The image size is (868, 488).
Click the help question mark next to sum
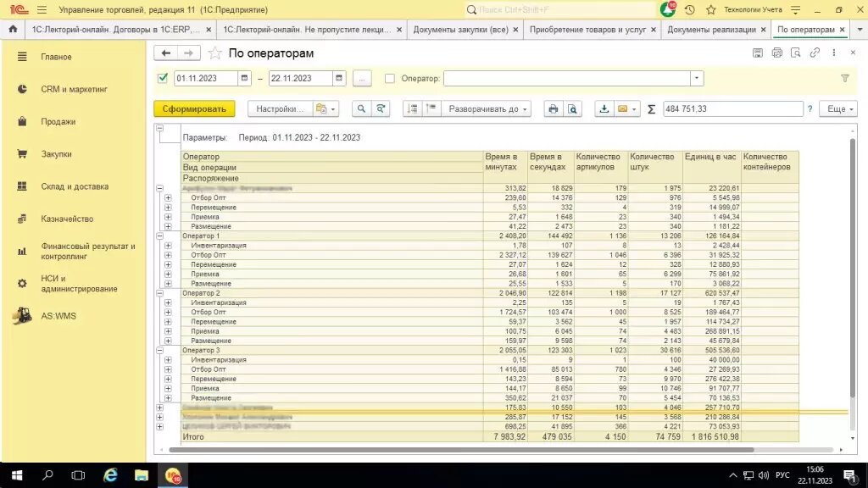(x=810, y=109)
